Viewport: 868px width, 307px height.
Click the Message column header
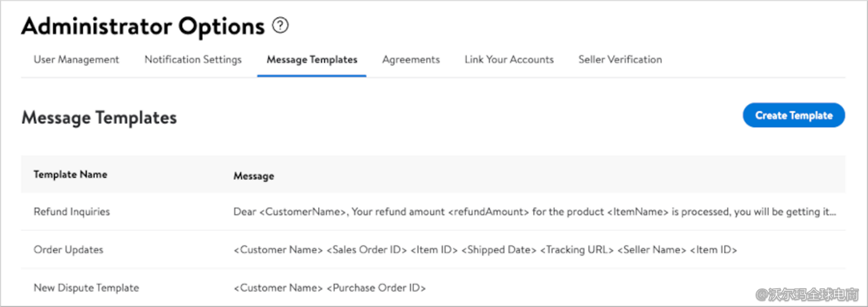pos(254,176)
